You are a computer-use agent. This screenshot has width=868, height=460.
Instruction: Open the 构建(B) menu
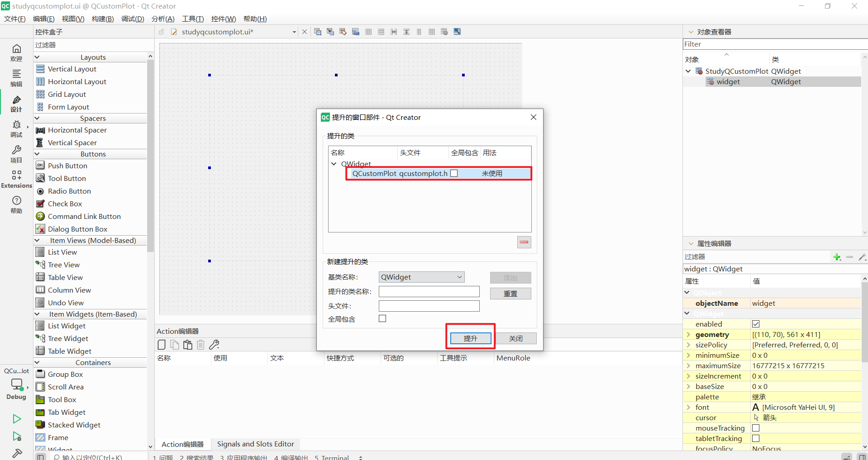coord(103,19)
